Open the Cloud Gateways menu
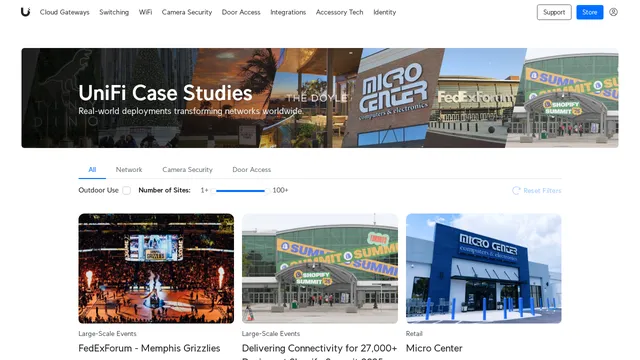 [64, 12]
